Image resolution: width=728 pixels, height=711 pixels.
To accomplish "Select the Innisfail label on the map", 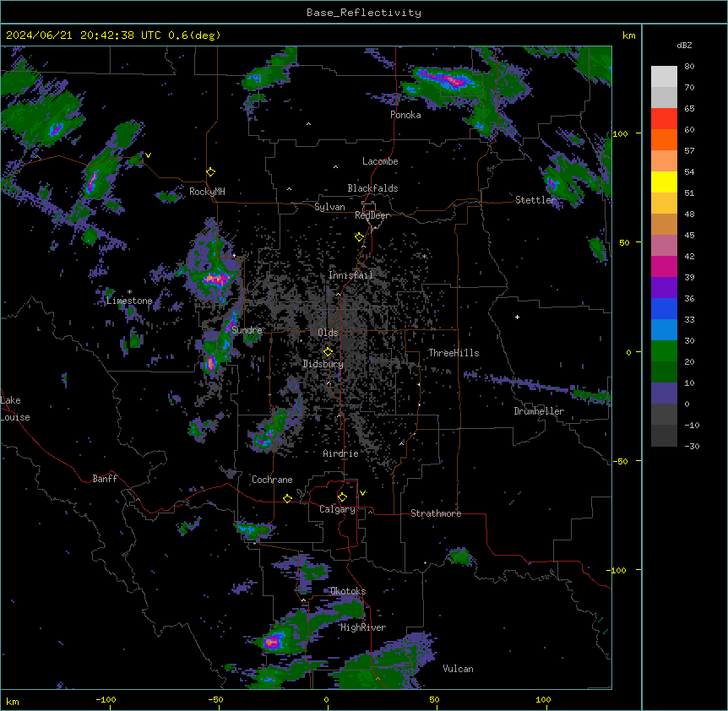I will [350, 275].
